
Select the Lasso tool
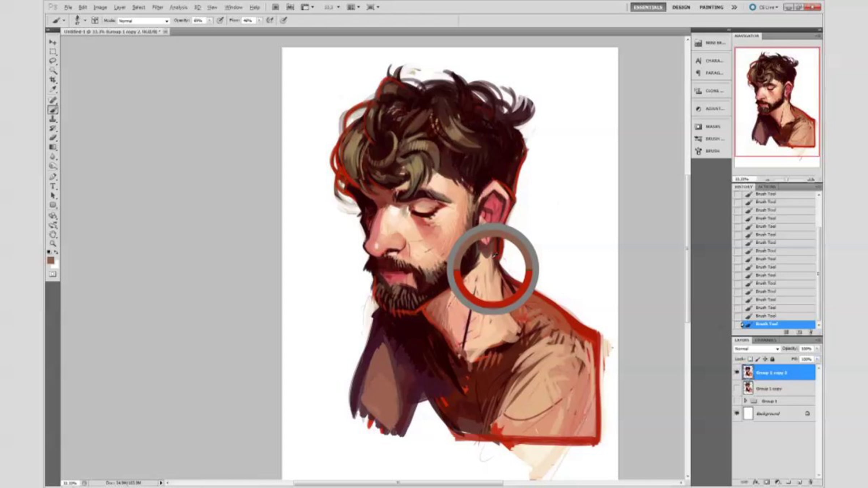tap(53, 61)
